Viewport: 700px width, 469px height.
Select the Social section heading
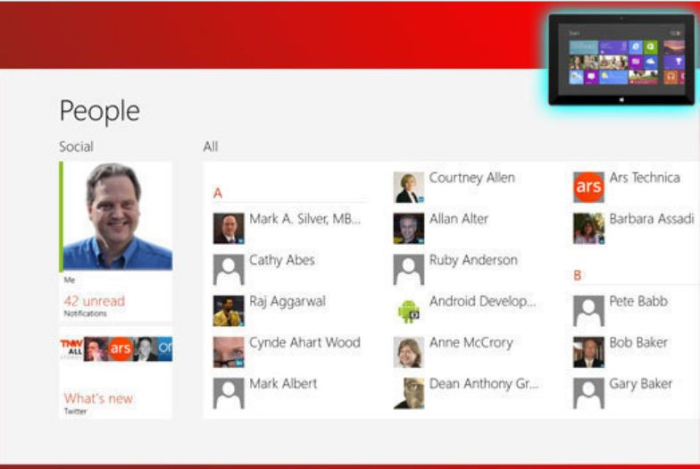pyautogui.click(x=76, y=146)
